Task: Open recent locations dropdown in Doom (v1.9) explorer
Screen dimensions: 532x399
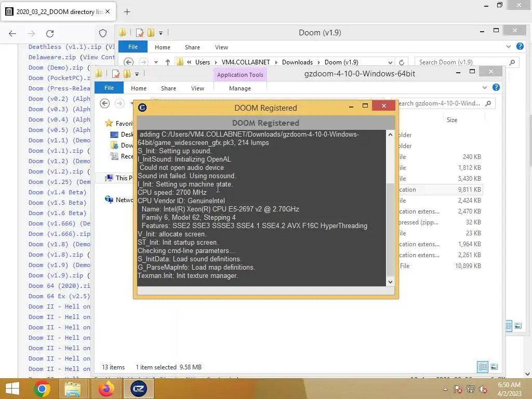Action: [x=156, y=62]
